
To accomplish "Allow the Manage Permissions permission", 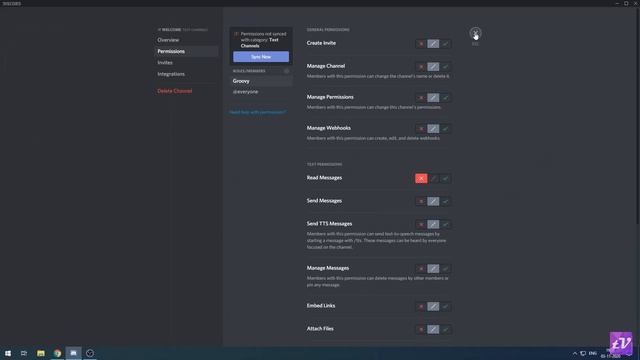I will [x=445, y=98].
